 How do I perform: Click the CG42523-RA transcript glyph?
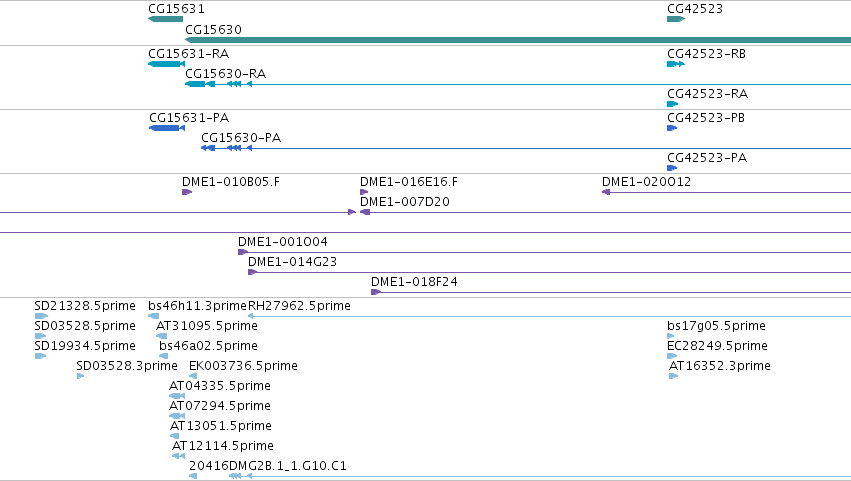672,104
